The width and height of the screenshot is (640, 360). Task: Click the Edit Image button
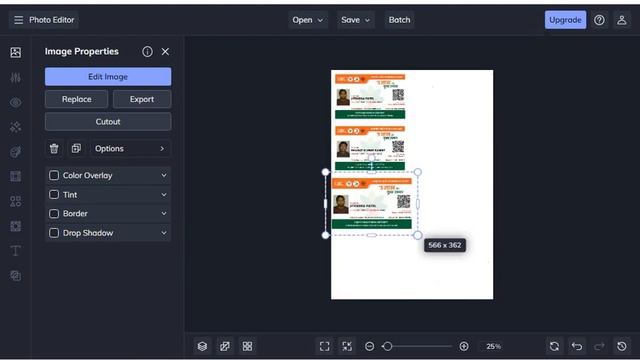[x=108, y=77]
